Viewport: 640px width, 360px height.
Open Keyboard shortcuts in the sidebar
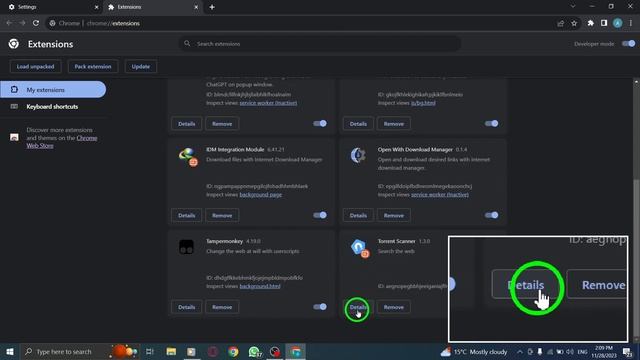point(53,107)
